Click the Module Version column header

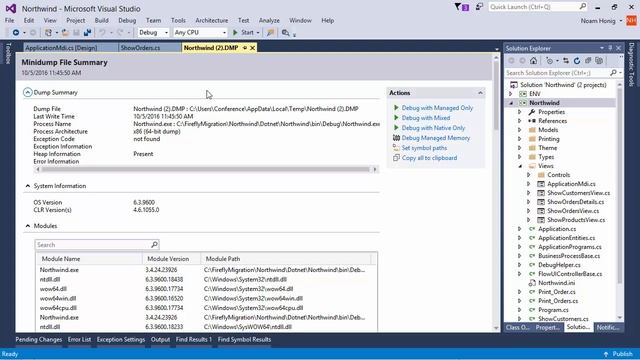[171, 259]
